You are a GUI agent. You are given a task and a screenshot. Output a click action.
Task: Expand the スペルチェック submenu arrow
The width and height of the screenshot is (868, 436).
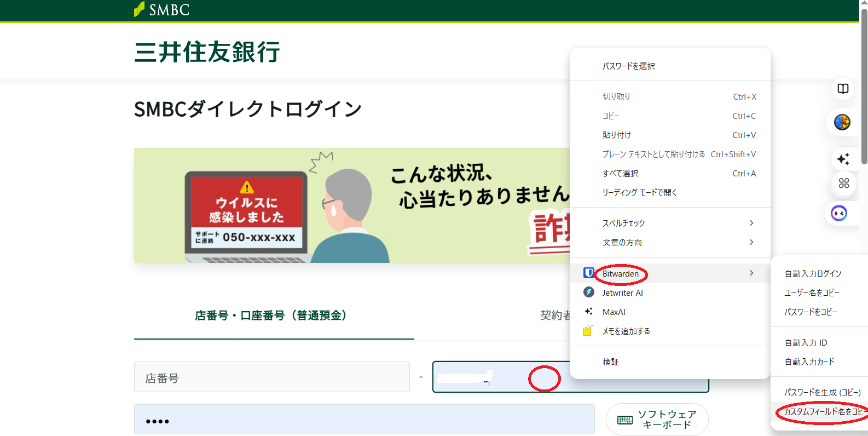click(751, 223)
